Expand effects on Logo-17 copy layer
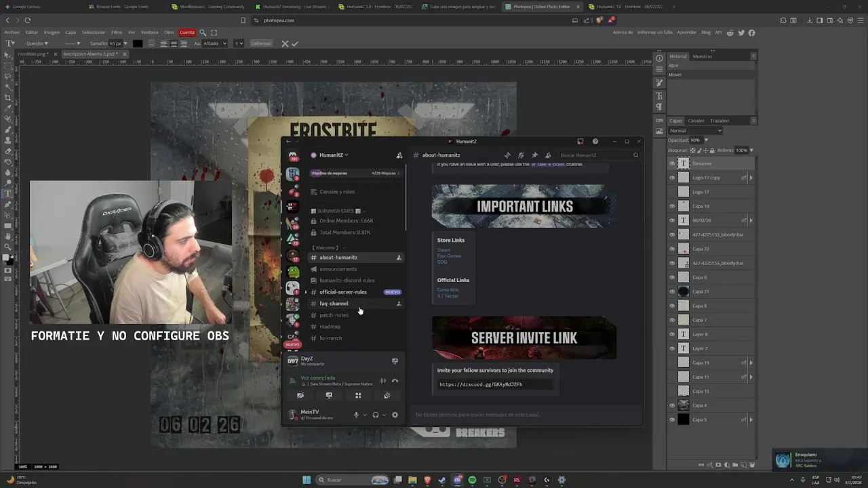This screenshot has width=868, height=488. pyautogui.click(x=751, y=178)
